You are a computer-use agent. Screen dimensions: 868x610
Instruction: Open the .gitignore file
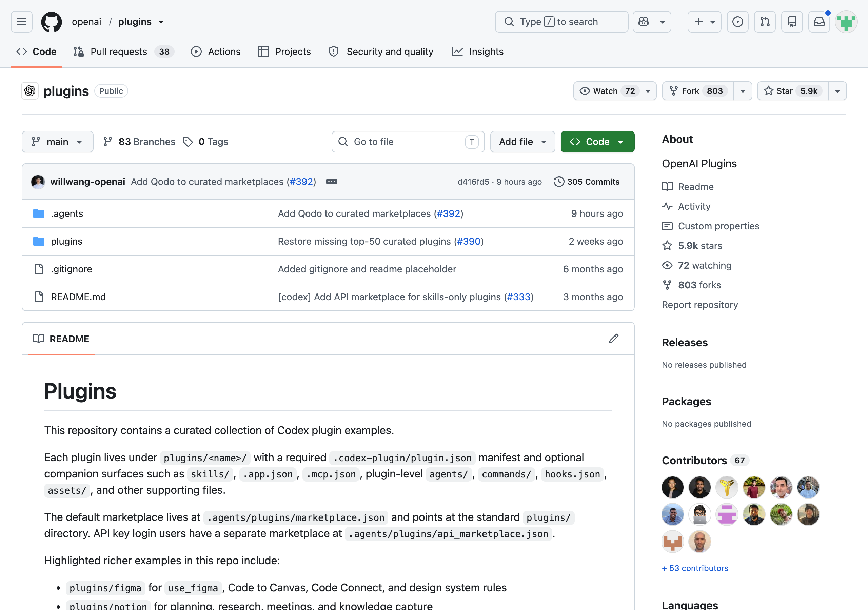tap(72, 269)
